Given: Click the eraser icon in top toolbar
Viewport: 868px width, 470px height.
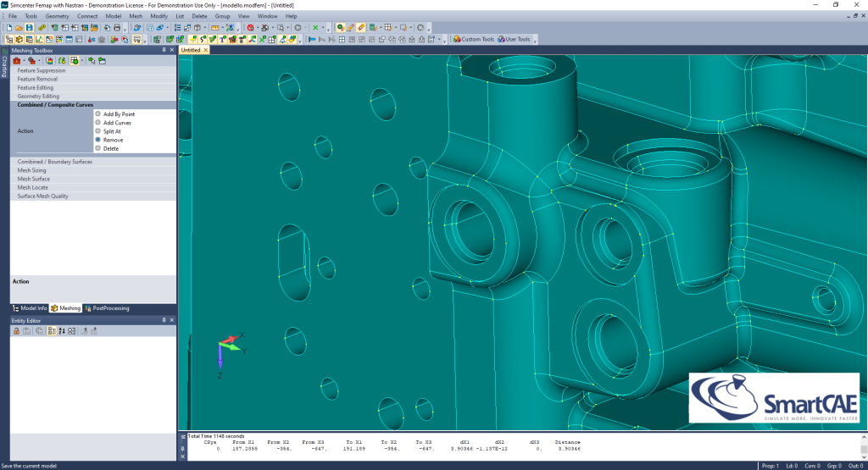Looking at the screenshot, I should click(x=361, y=28).
